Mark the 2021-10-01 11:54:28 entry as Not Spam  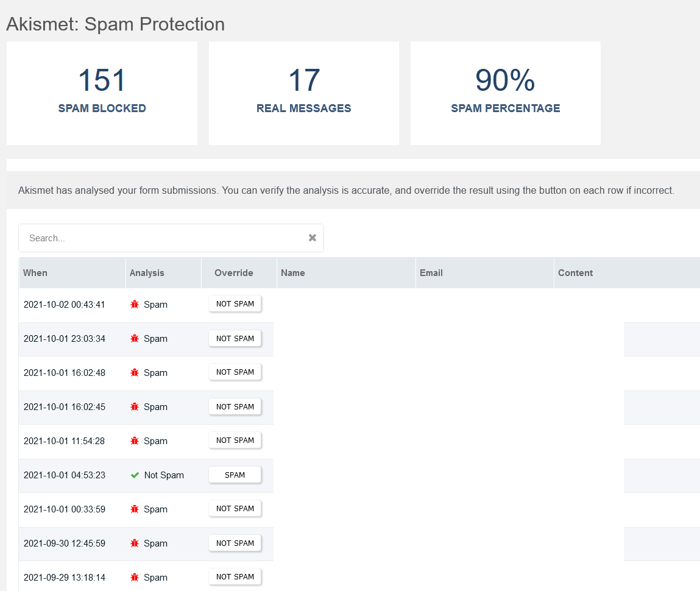click(235, 441)
